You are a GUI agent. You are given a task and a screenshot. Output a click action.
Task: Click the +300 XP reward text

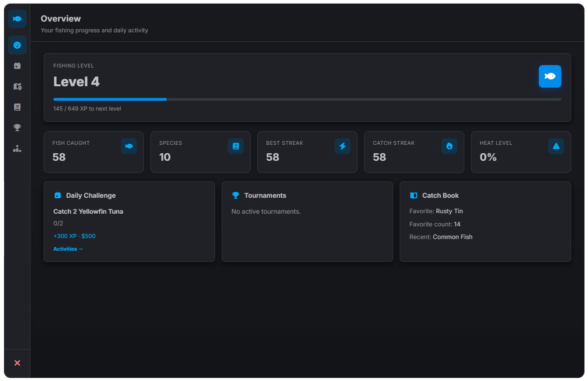coord(74,236)
